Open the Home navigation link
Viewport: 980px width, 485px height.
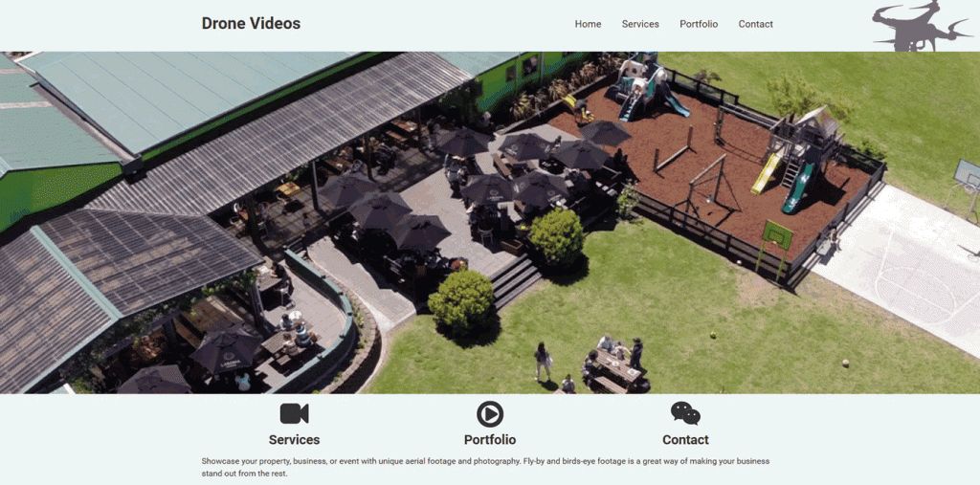coord(589,24)
